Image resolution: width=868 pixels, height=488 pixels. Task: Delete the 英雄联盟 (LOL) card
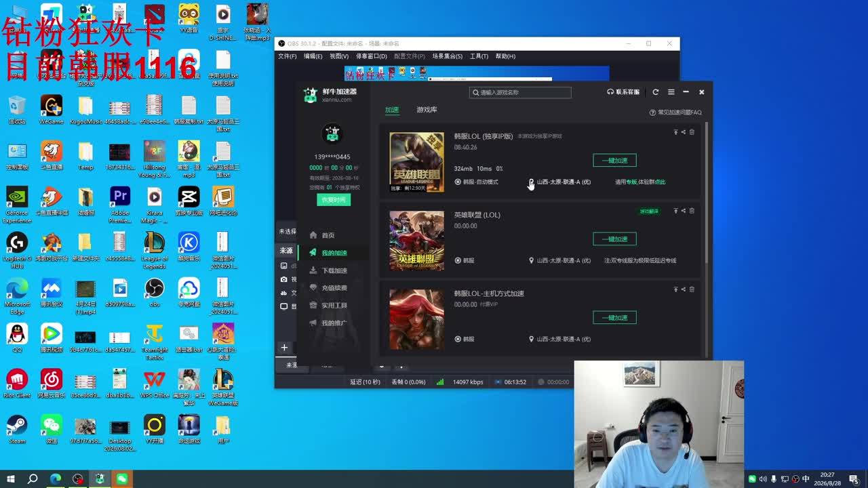coord(692,211)
